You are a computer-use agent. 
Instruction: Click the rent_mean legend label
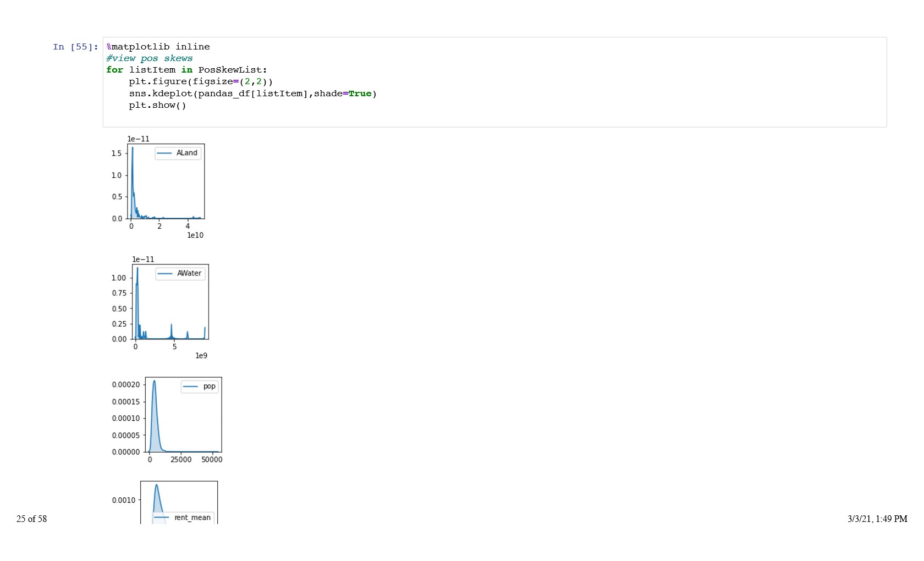192,518
